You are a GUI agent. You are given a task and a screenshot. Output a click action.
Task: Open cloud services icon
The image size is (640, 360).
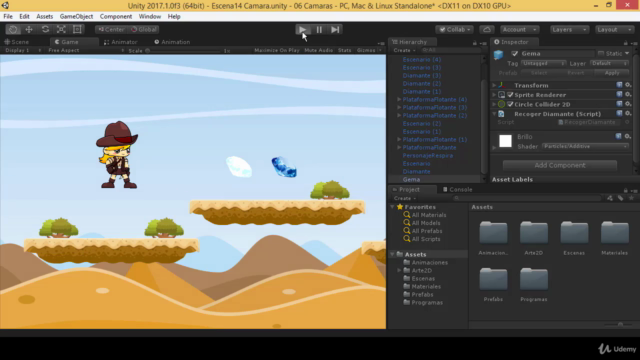point(487,29)
